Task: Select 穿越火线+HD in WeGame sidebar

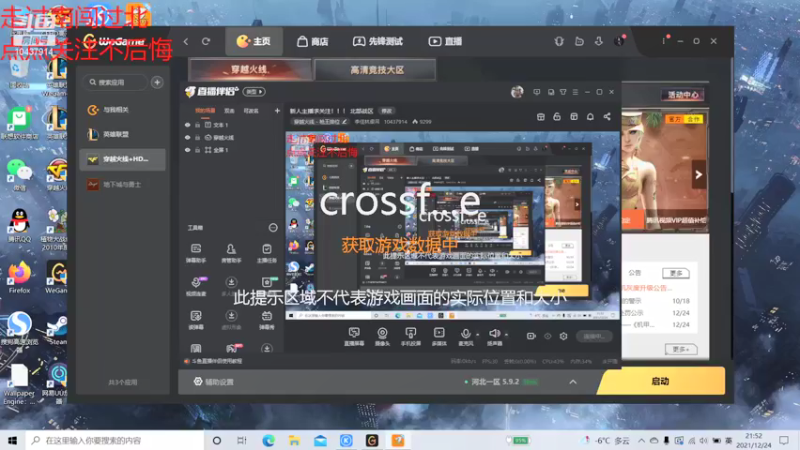Action: tap(122, 159)
